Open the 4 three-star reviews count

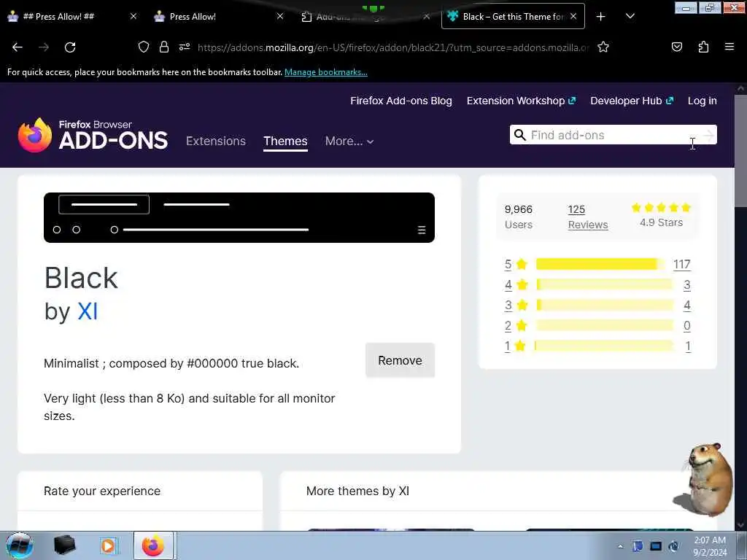(686, 306)
